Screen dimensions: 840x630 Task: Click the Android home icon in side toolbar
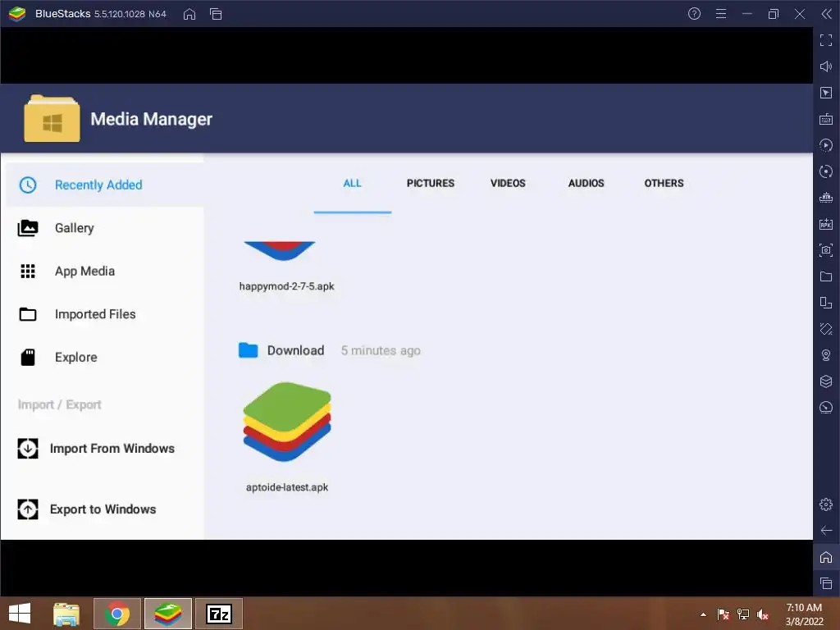[826, 557]
